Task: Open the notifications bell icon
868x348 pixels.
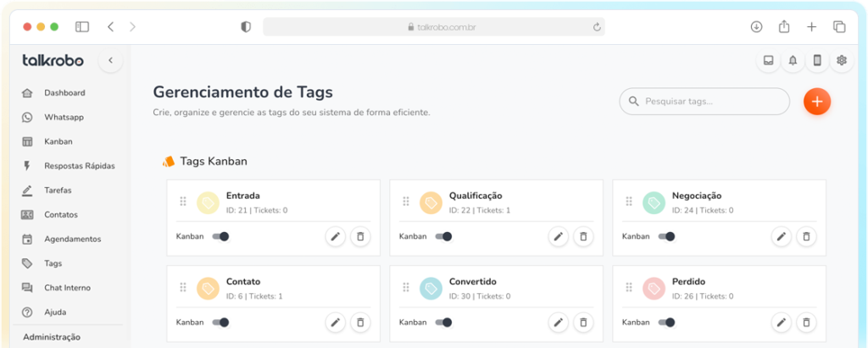Action: click(793, 60)
